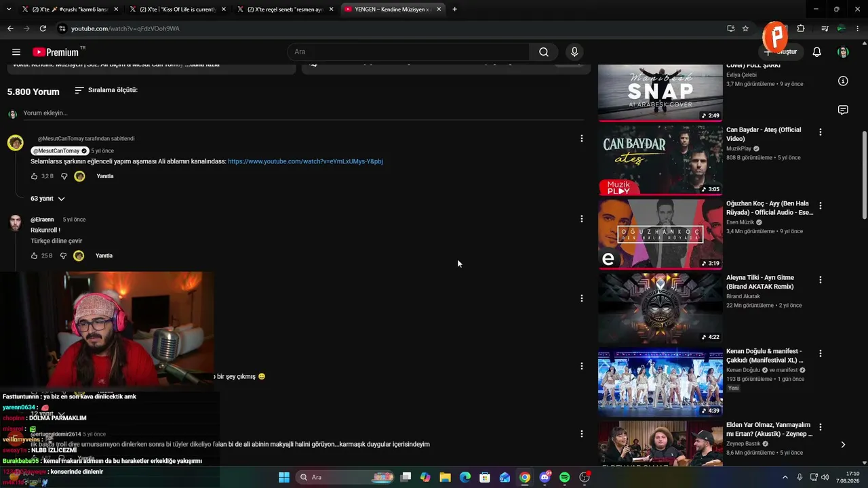Go to YouTube Premium home logo
This screenshot has width=868, height=488.
pos(57,52)
